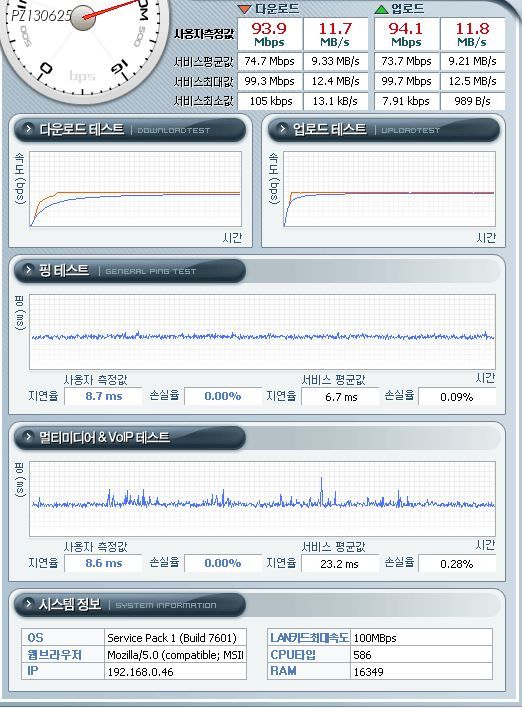Select the 사용자측정값 row label
The image size is (522, 708).
point(204,34)
